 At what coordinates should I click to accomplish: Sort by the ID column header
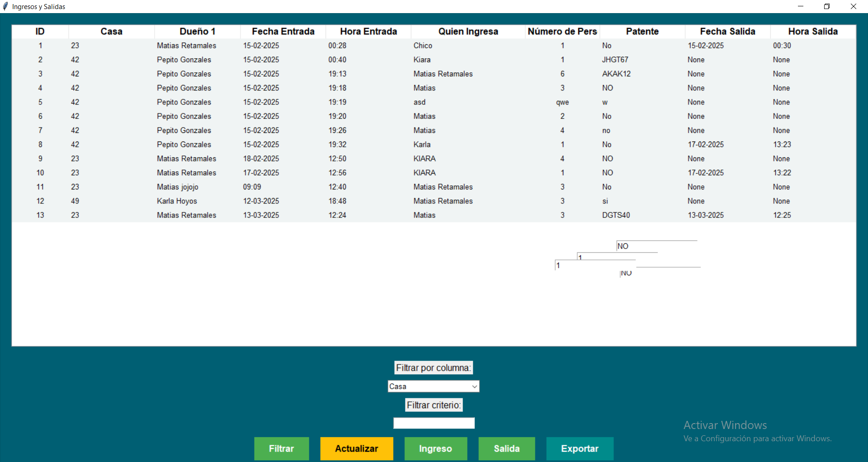click(40, 32)
